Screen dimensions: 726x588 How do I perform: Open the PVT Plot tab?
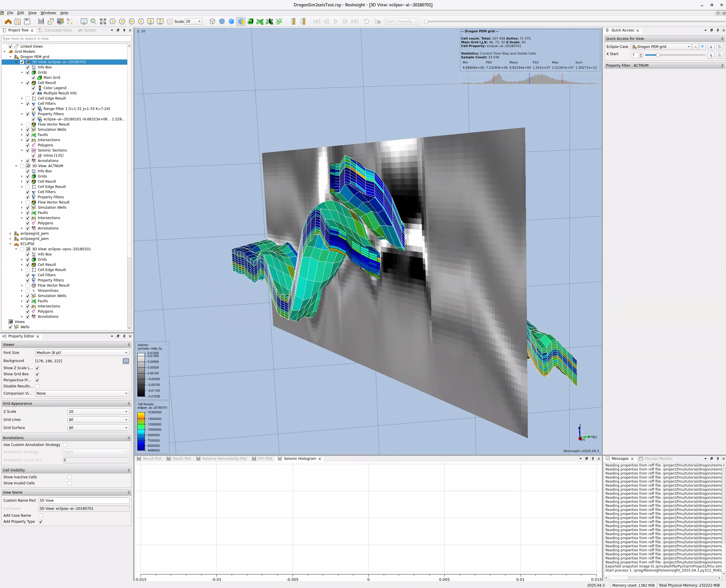point(262,459)
